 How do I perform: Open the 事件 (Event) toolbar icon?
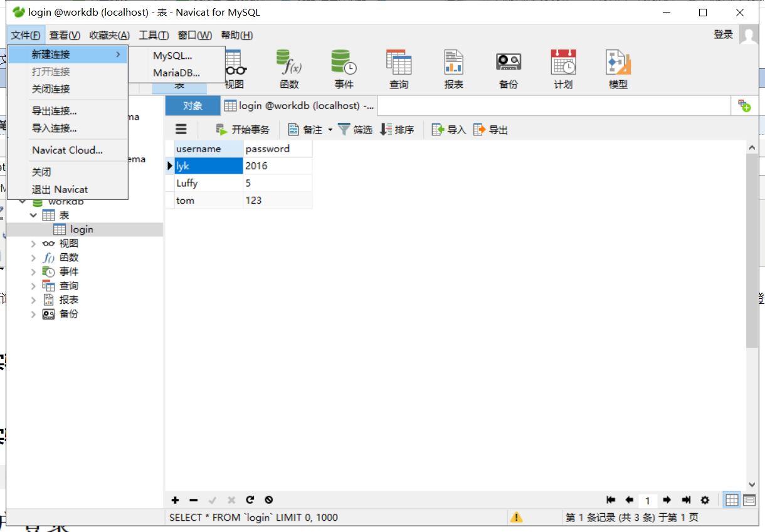click(x=344, y=69)
